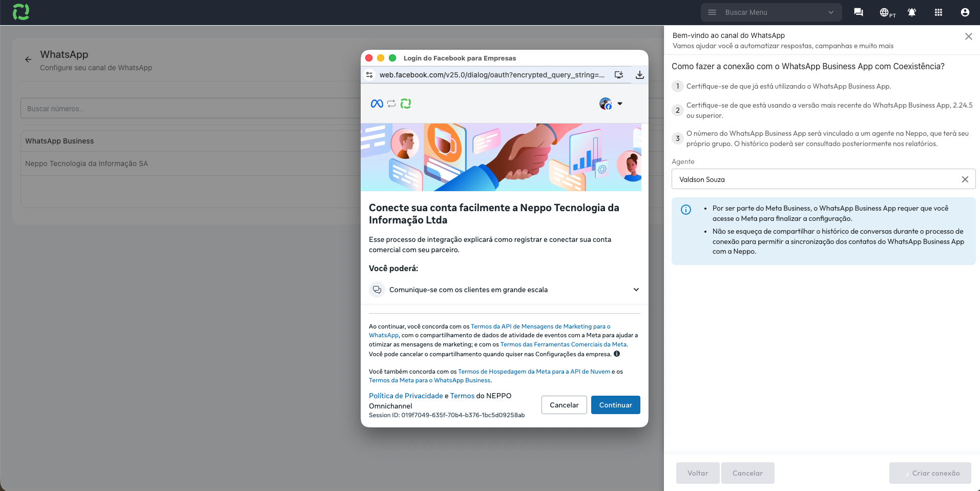
Task: Click the download icon in popup address bar
Action: (640, 75)
